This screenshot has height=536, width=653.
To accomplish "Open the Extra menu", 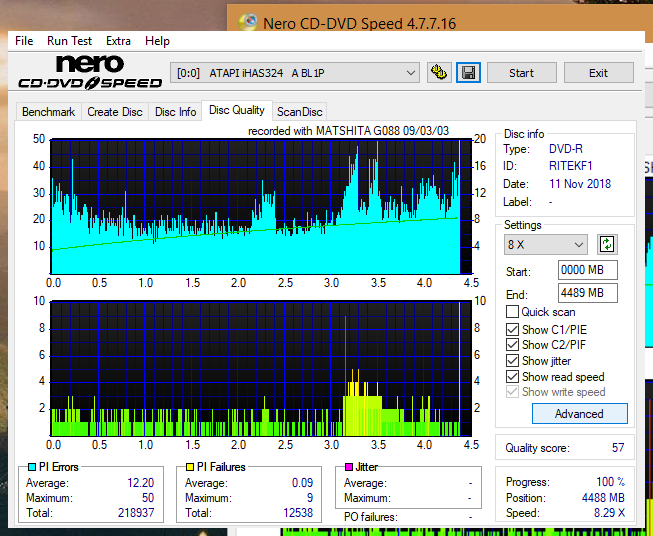I will coord(118,41).
